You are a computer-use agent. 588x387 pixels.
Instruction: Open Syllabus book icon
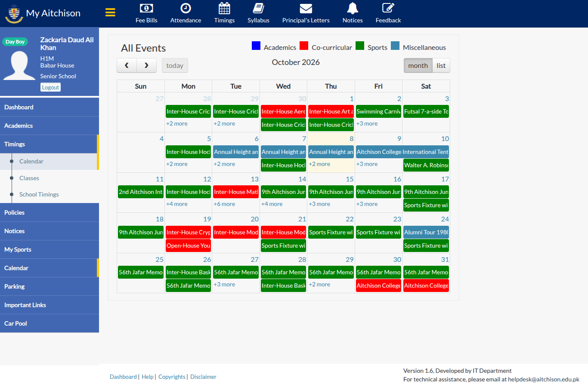click(258, 8)
